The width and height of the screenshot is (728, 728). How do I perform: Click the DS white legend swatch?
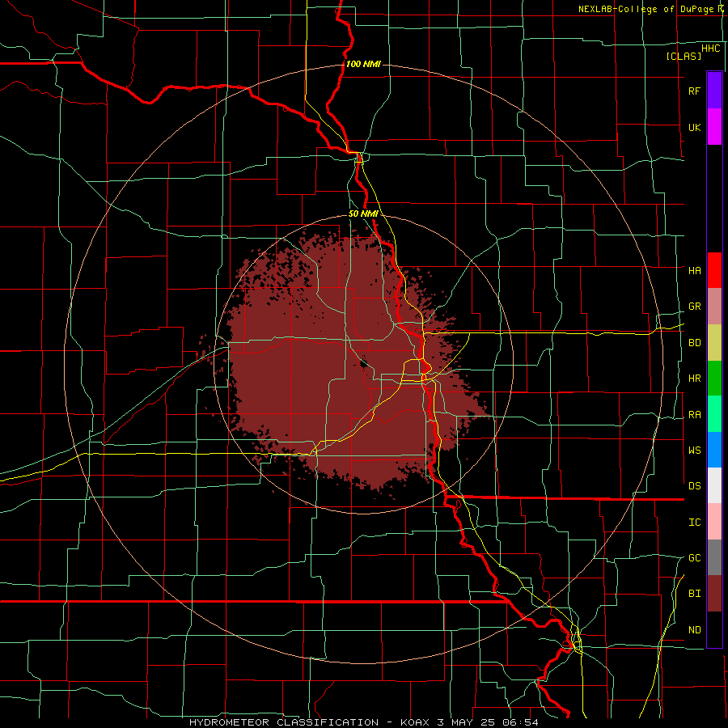(714, 485)
